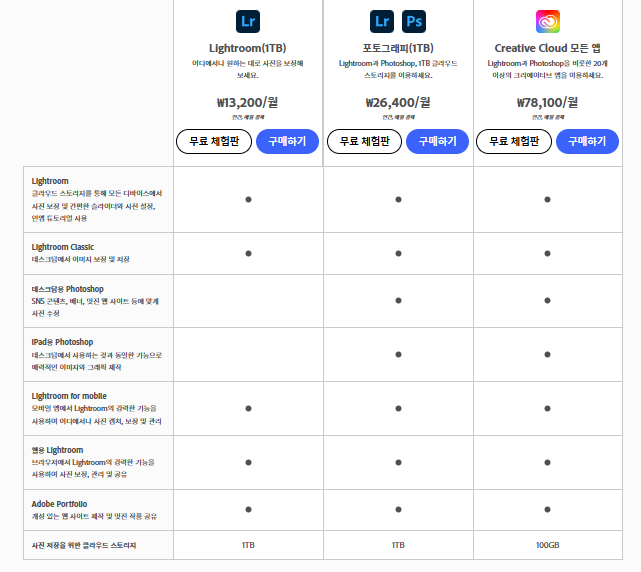Click the dot for Adobe Portfolio in Creative Cloud column
The width and height of the screenshot is (641, 572).
[x=547, y=509]
